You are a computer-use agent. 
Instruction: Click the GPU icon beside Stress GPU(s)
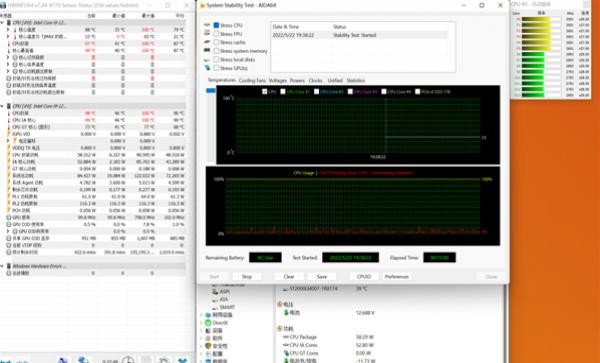coord(207,68)
